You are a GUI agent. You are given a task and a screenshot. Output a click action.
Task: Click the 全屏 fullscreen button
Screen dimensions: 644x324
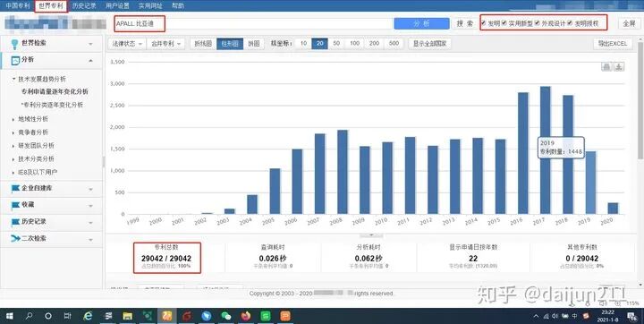click(x=629, y=23)
